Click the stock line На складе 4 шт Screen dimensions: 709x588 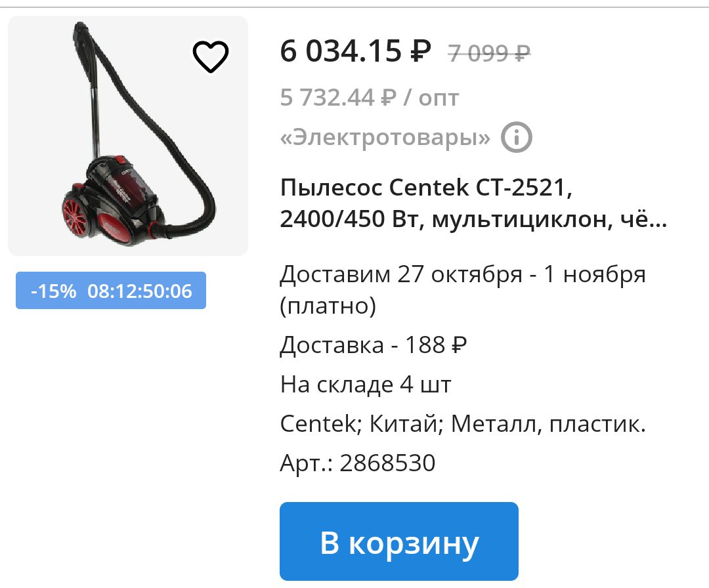coord(366,384)
